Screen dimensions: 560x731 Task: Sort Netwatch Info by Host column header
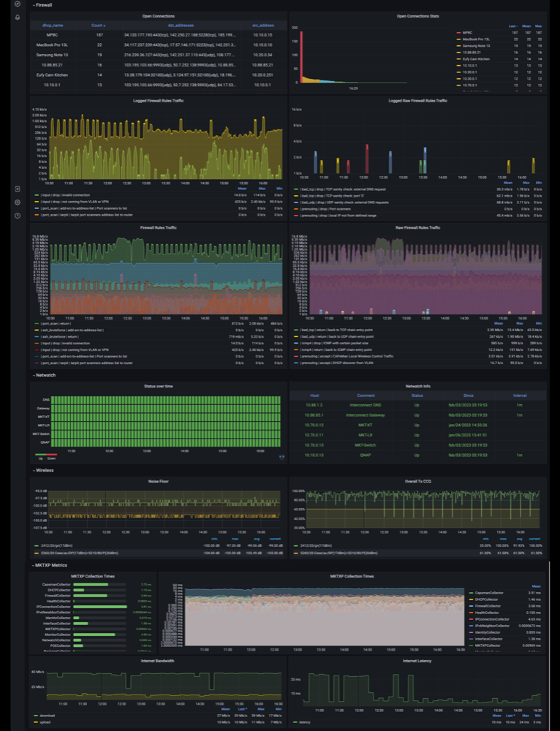pos(314,395)
